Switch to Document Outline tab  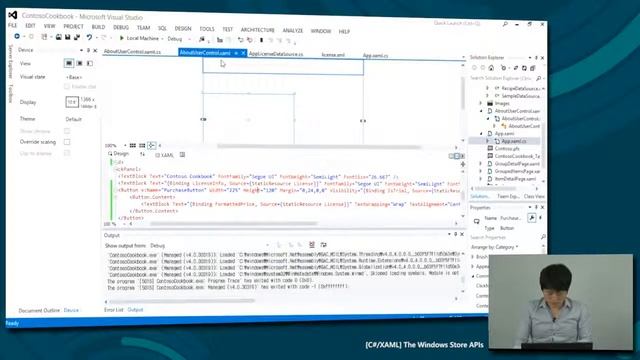click(39, 310)
